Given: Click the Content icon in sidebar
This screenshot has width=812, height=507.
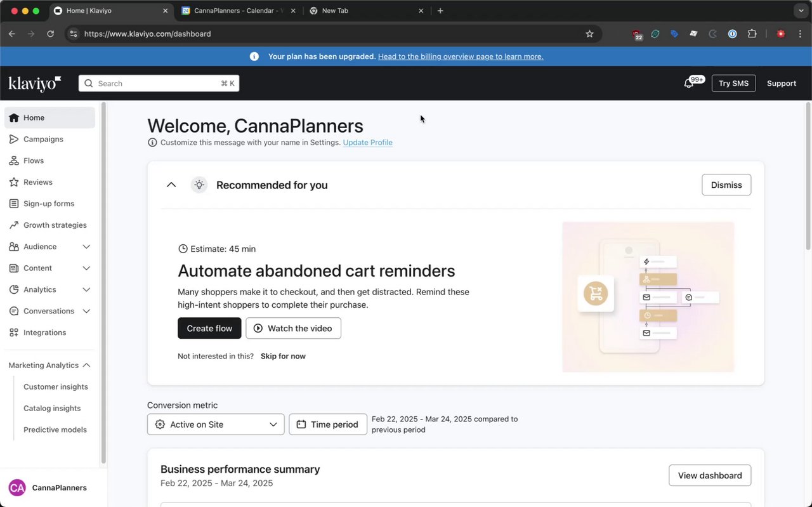Looking at the screenshot, I should point(14,268).
